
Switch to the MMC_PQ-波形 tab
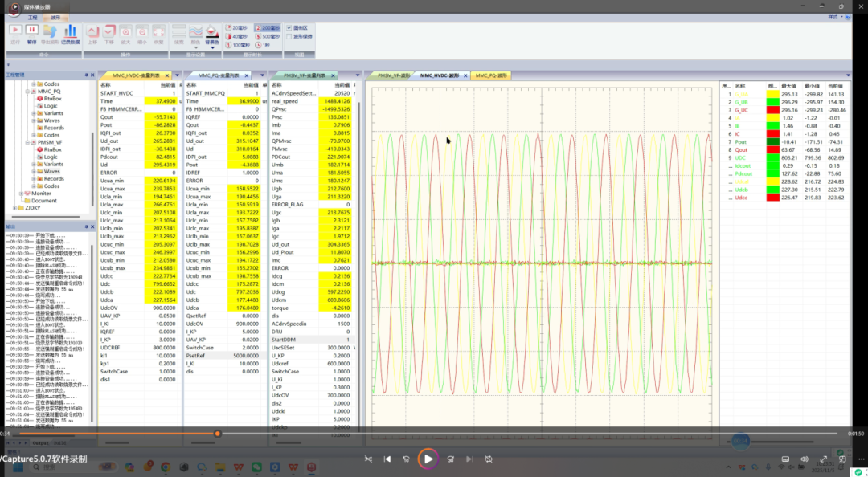491,75
